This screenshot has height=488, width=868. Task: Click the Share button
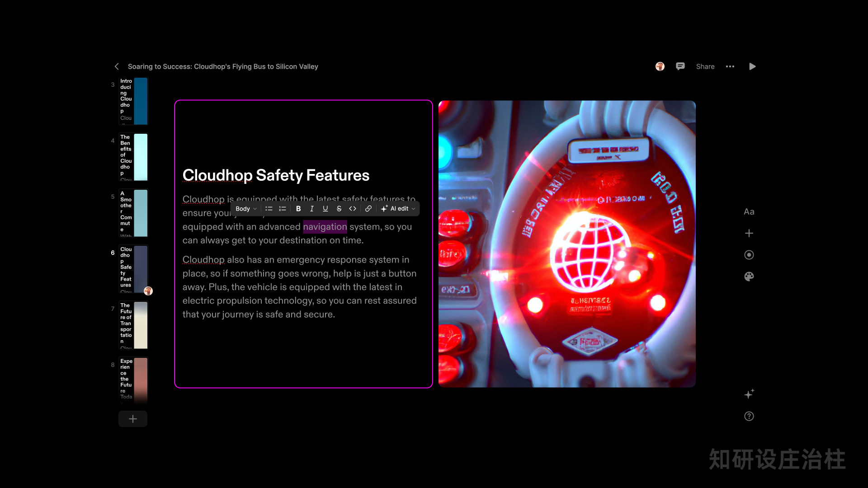tap(705, 66)
